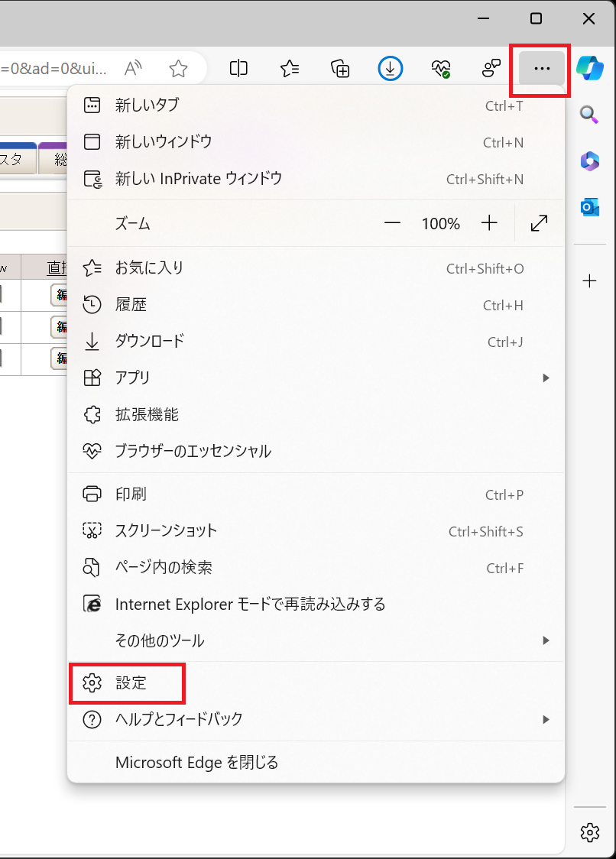Open 履歴 from the menu
Screen dimensions: 616x859
tap(316, 305)
